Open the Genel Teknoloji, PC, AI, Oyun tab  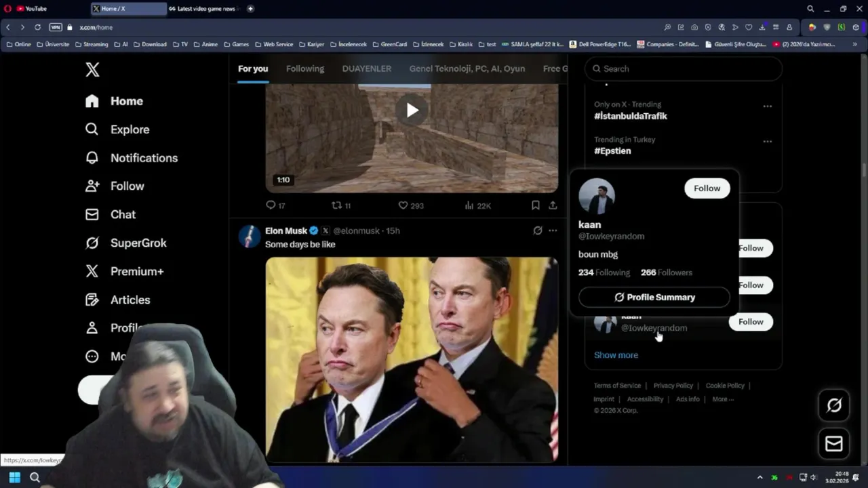click(x=467, y=68)
